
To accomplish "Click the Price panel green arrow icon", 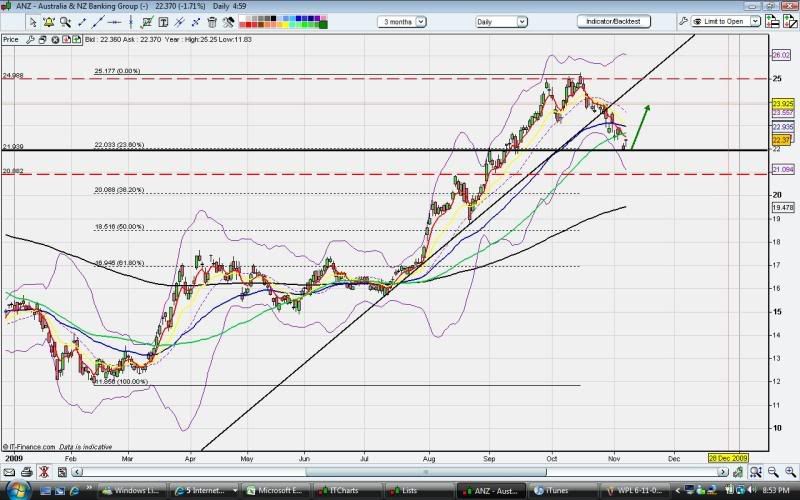I will pos(77,39).
